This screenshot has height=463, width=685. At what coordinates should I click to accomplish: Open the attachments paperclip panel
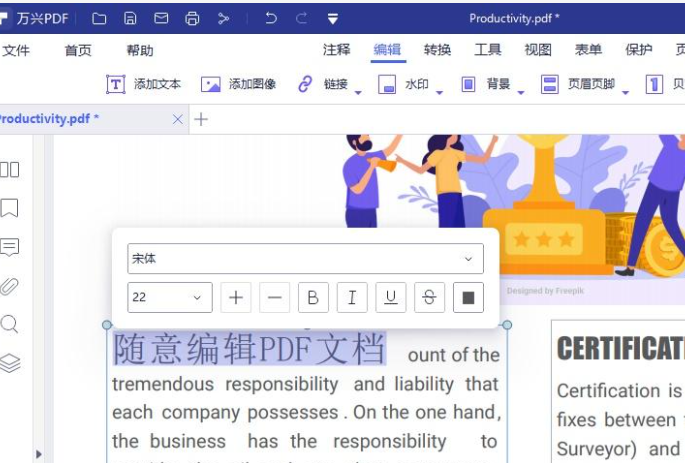9,287
